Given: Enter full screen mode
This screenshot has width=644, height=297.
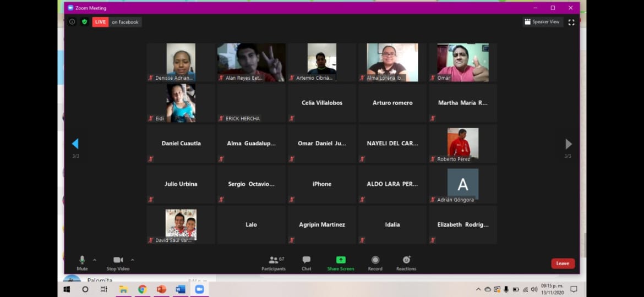Looking at the screenshot, I should (571, 23).
